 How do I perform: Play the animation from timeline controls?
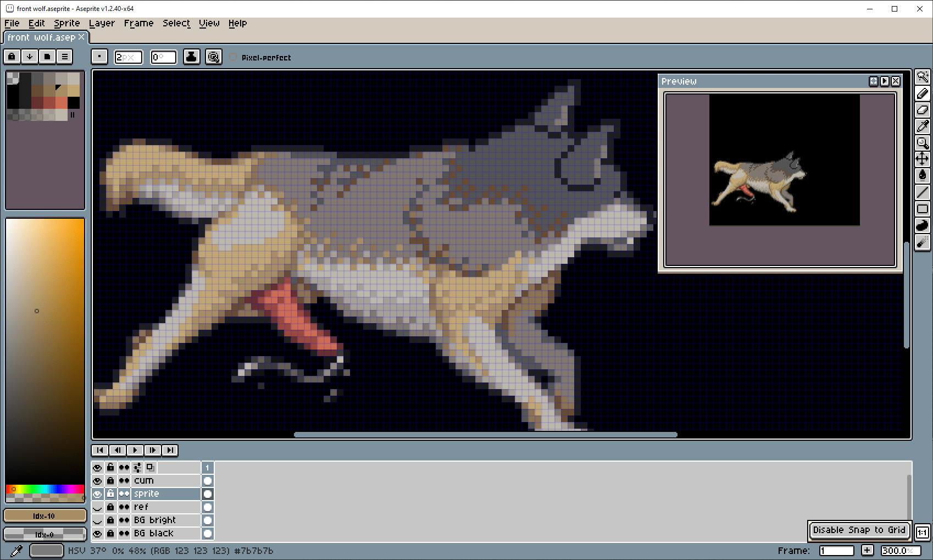coord(135,450)
